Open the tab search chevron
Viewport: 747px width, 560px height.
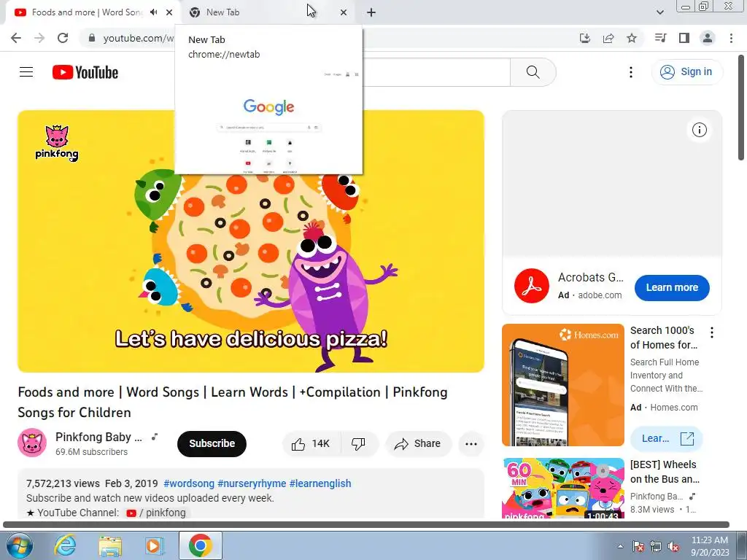[x=659, y=12]
